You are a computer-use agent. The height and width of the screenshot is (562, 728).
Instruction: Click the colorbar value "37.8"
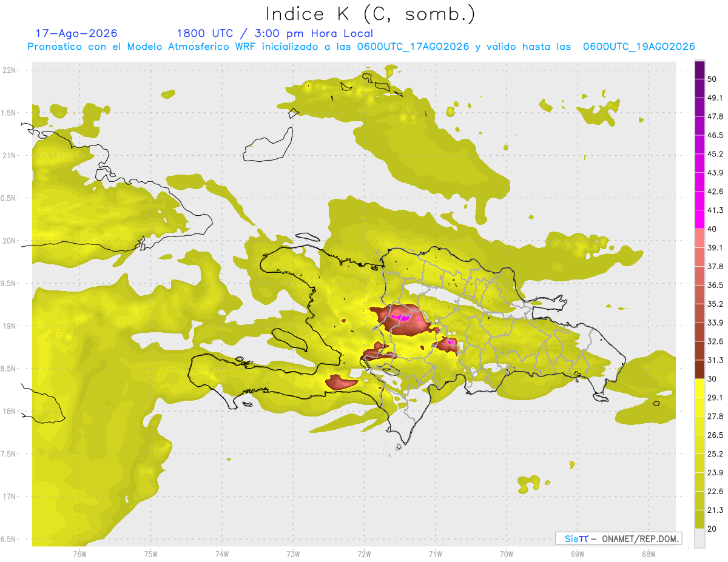pyautogui.click(x=715, y=266)
